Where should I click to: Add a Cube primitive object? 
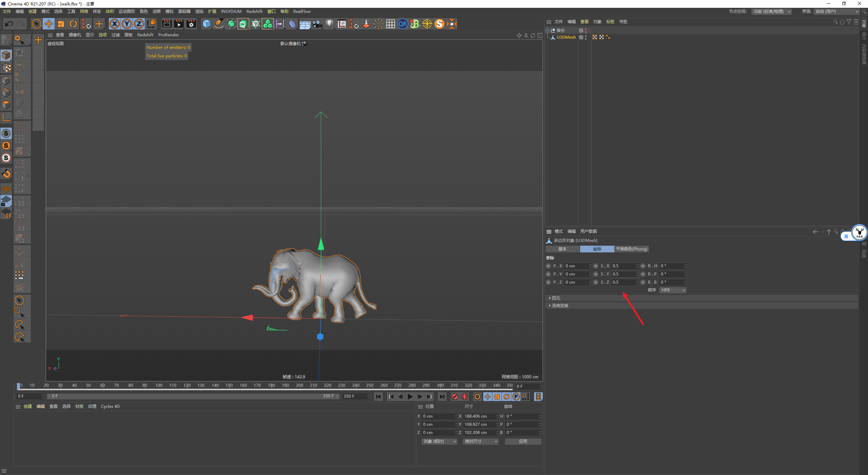coord(206,24)
